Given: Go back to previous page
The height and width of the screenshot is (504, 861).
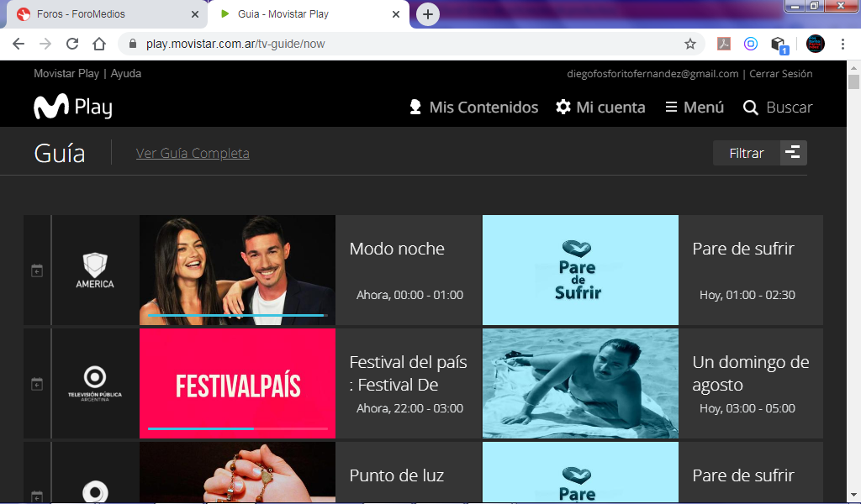Looking at the screenshot, I should click(18, 44).
